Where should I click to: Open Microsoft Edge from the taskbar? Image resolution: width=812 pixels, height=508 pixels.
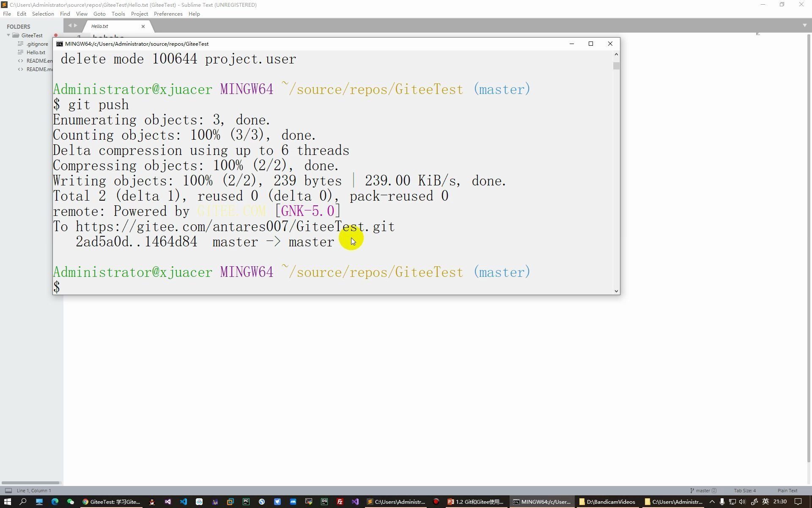tap(55, 502)
